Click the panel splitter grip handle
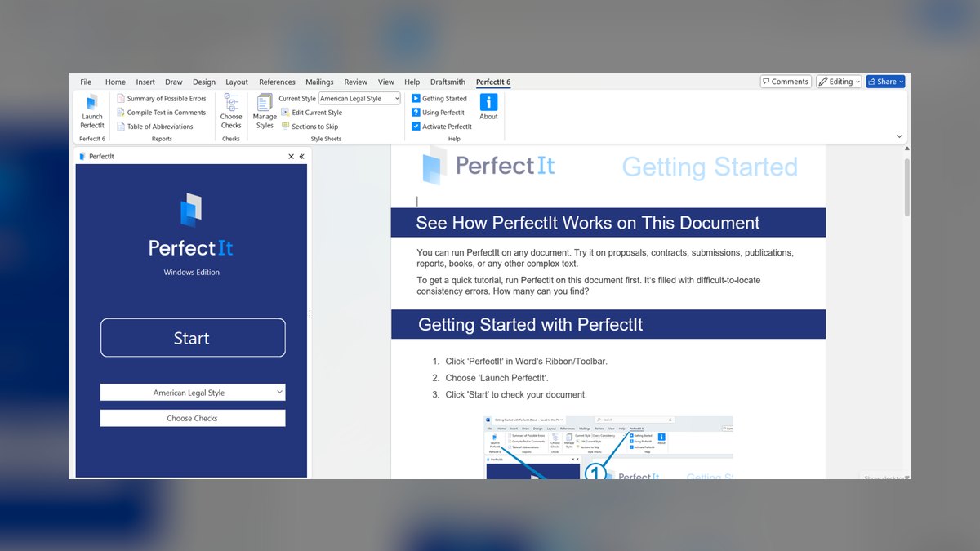The image size is (980, 551). click(310, 313)
